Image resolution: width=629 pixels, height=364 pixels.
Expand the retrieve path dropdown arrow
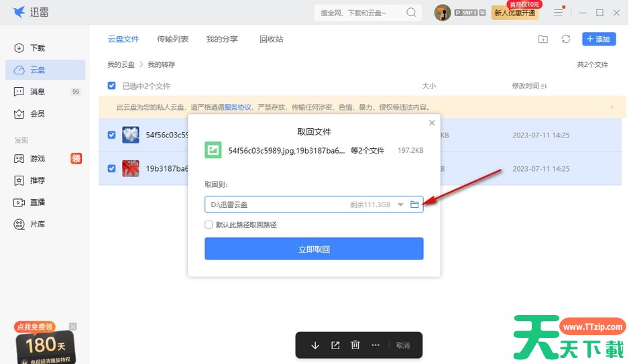coord(400,204)
